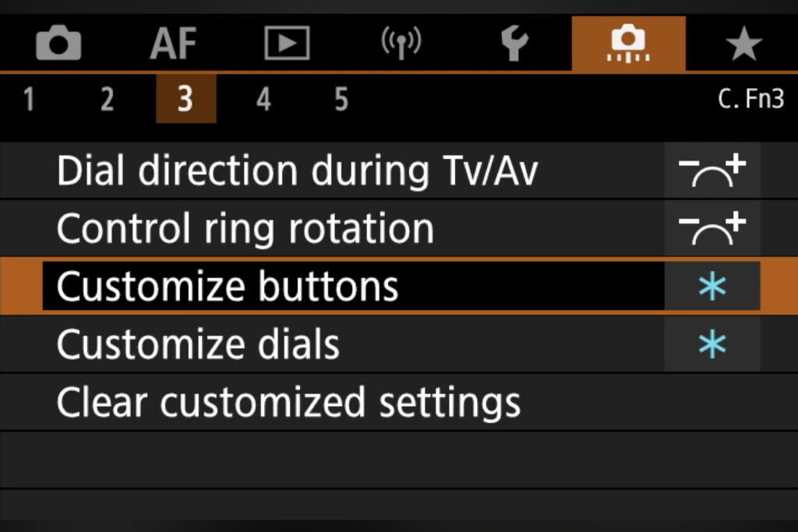Select Customize dials menu entry
Image resolution: width=798 pixels, height=532 pixels.
(x=198, y=344)
